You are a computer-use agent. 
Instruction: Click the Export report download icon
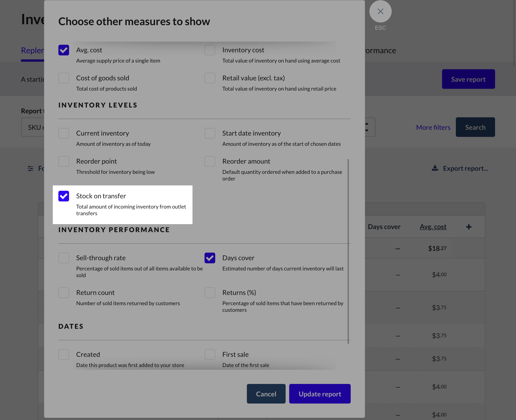click(435, 168)
